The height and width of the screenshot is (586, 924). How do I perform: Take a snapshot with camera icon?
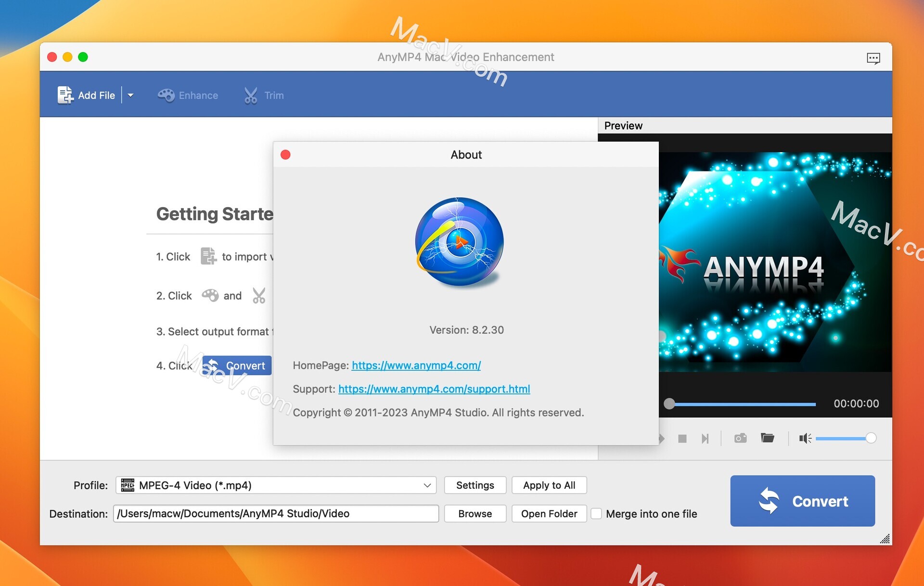pyautogui.click(x=740, y=438)
